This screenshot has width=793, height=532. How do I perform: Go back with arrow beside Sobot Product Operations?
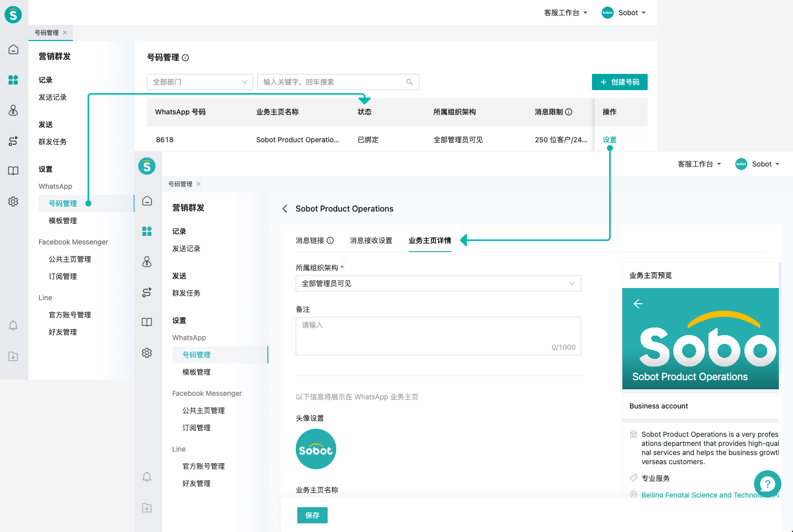pyautogui.click(x=285, y=209)
